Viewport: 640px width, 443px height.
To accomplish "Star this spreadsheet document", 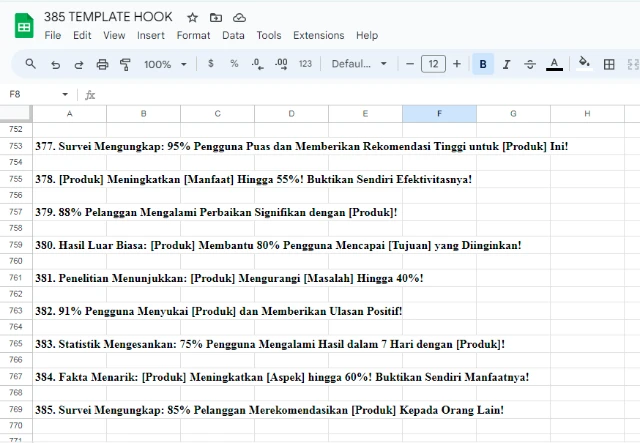I will click(192, 17).
